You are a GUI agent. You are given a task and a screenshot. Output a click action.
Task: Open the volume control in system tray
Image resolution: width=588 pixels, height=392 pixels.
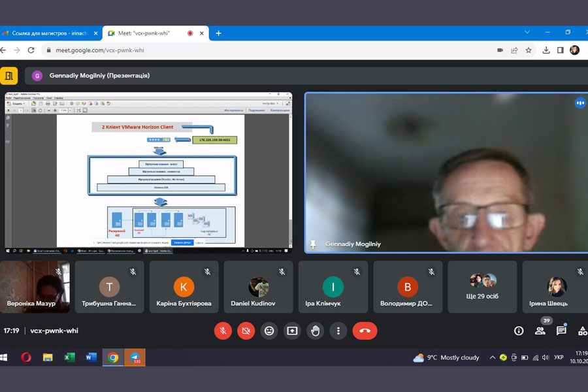coord(546,357)
